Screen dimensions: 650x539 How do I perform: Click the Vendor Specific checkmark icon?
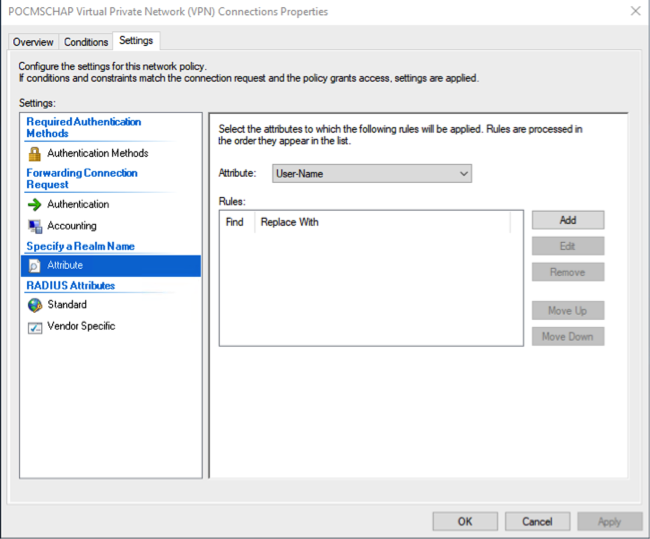point(35,328)
